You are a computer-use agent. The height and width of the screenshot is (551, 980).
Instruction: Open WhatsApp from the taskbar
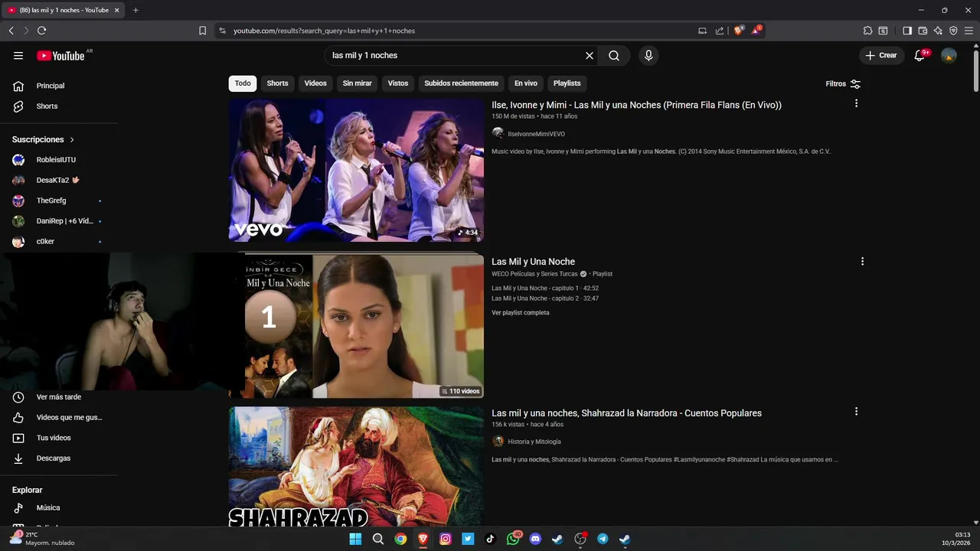coord(513,539)
